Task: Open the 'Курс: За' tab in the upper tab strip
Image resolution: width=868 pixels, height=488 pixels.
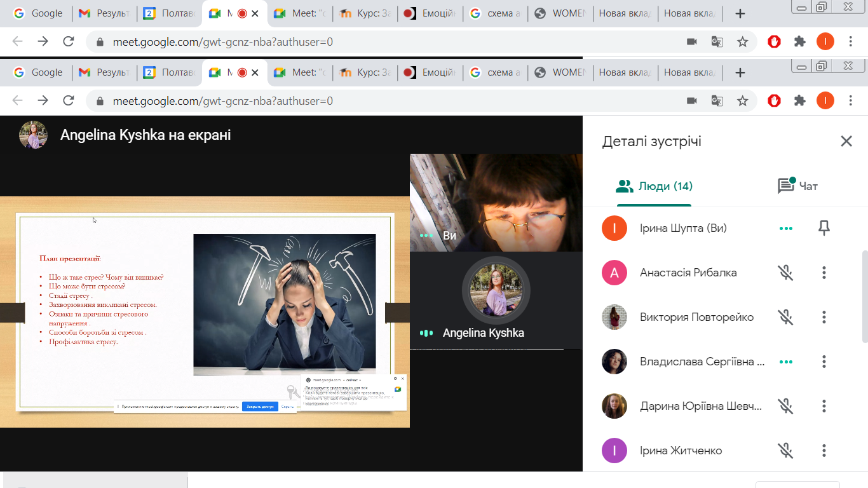Action: click(365, 14)
